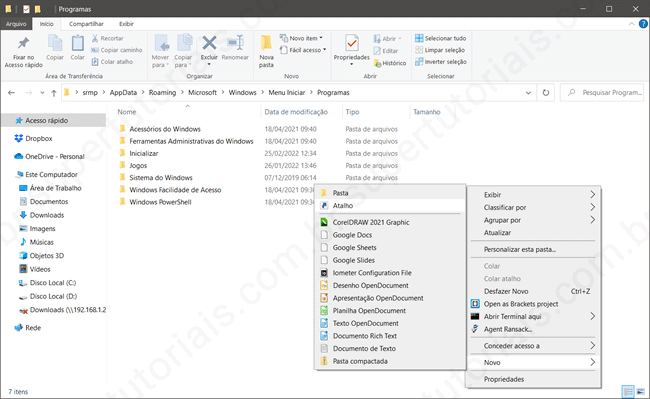The height and width of the screenshot is (399, 650).
Task: Expand the Exibir context submenu
Action: [x=534, y=195]
